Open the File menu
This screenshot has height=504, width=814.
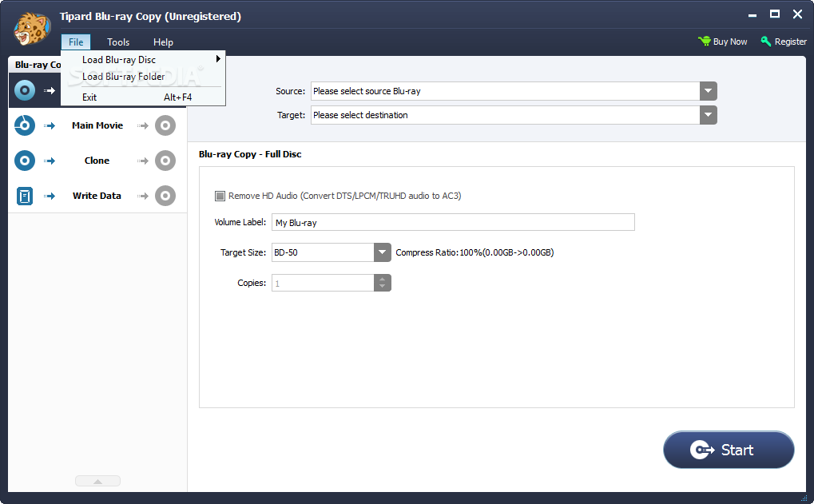[x=76, y=42]
